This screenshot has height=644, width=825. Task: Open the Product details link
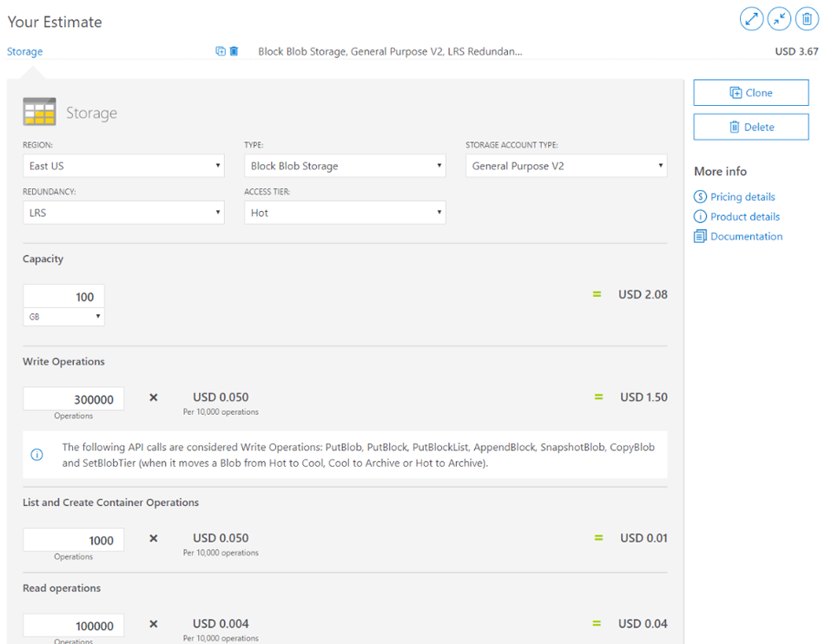(744, 217)
